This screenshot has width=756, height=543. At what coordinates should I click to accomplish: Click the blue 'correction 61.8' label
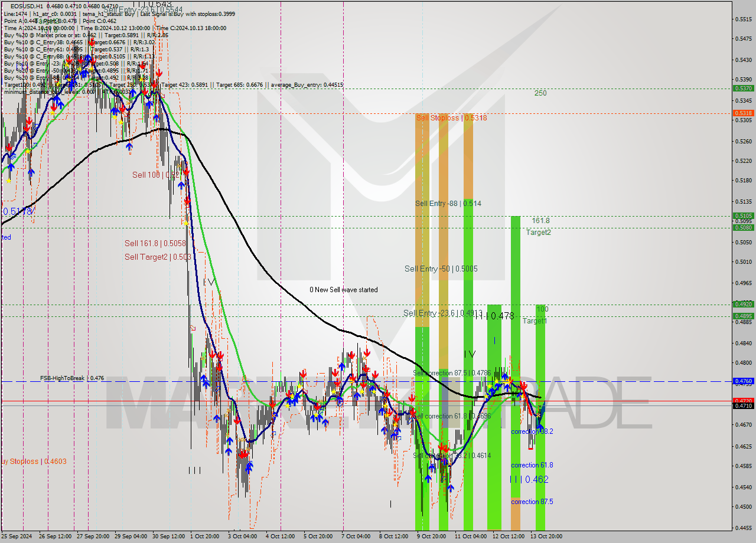click(x=532, y=465)
